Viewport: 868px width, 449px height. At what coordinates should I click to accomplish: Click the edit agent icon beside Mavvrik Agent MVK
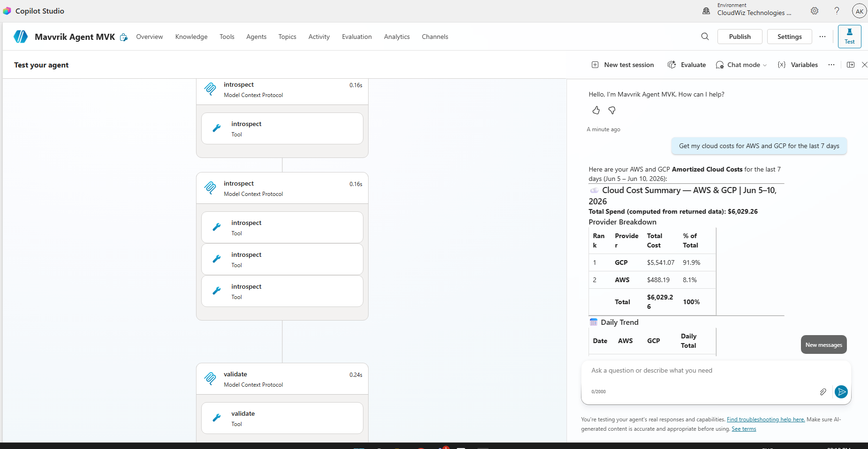pos(123,37)
